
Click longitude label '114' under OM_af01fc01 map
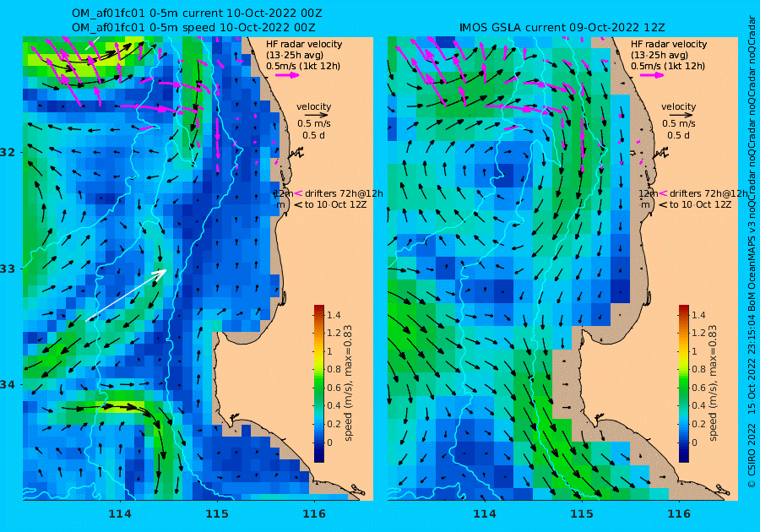(x=120, y=513)
